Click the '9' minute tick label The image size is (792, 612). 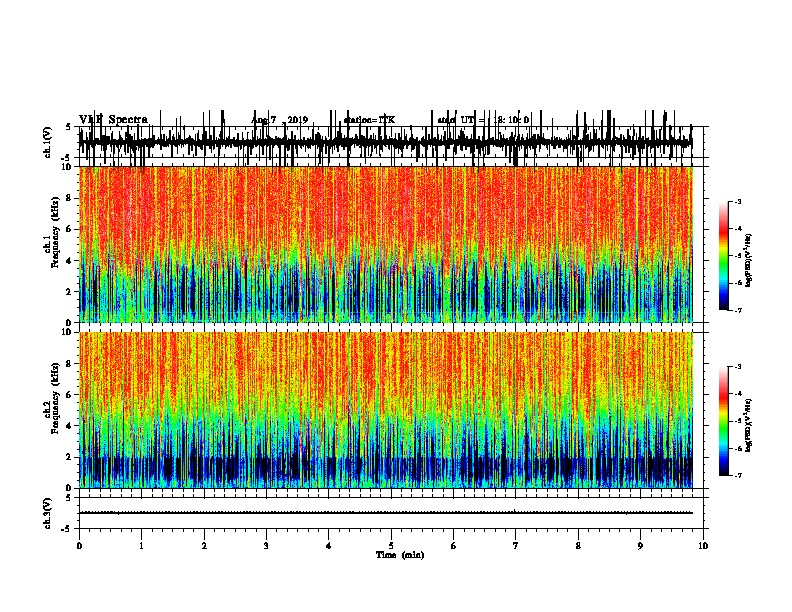pyautogui.click(x=640, y=546)
